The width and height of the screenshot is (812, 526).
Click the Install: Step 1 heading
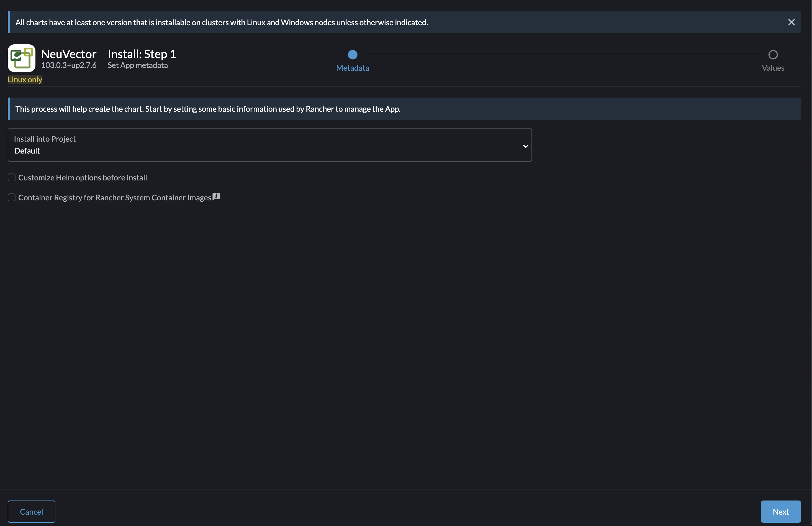click(142, 54)
